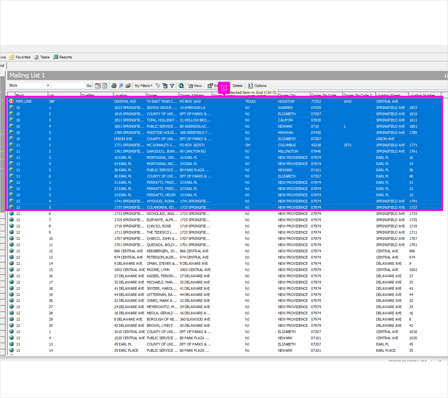Screen dimensions: 448x398
Task: Click globe icon of KAISER, FERDIN... row
Action: tap(11, 276)
